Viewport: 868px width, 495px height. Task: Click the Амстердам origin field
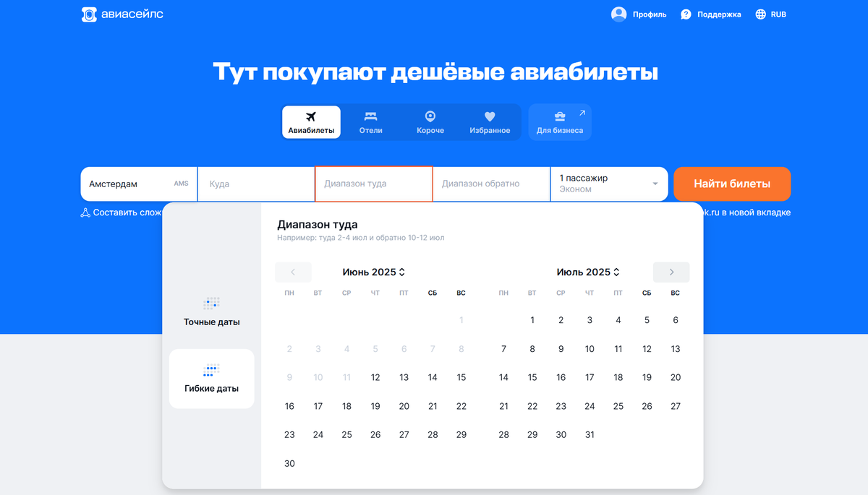(139, 184)
